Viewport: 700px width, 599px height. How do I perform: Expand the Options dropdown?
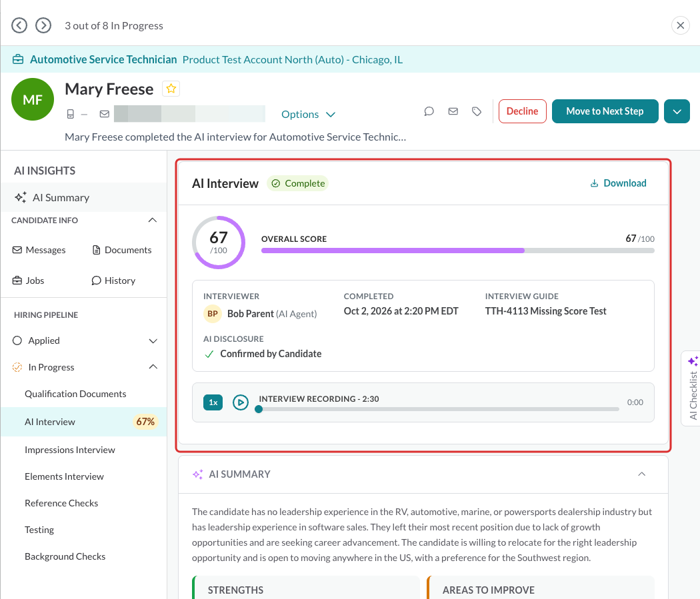[x=308, y=114]
